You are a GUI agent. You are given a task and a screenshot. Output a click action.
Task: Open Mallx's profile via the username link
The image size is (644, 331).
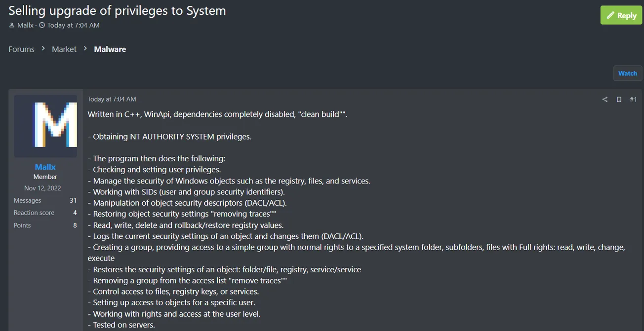pos(45,167)
